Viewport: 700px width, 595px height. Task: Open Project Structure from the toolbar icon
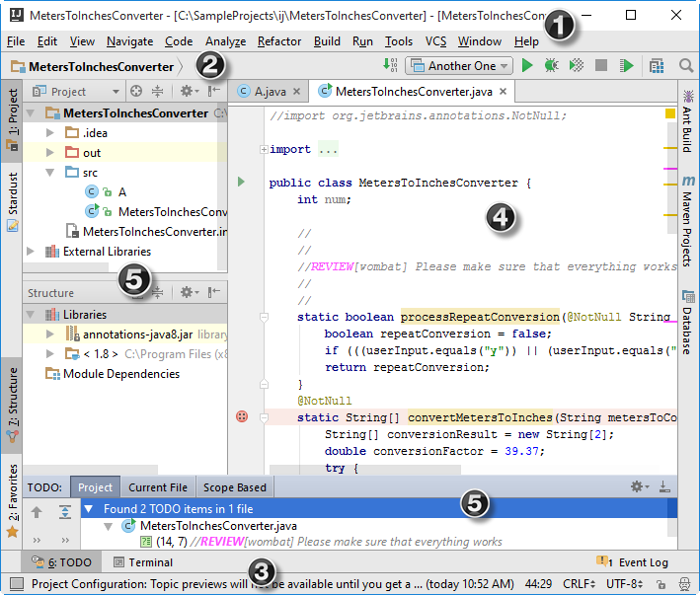(657, 66)
